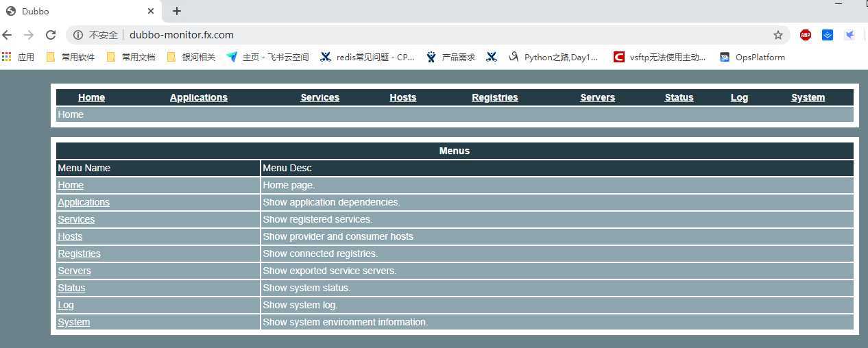Open the Python之路,Day1 bookmark
868x348 pixels.
553,58
